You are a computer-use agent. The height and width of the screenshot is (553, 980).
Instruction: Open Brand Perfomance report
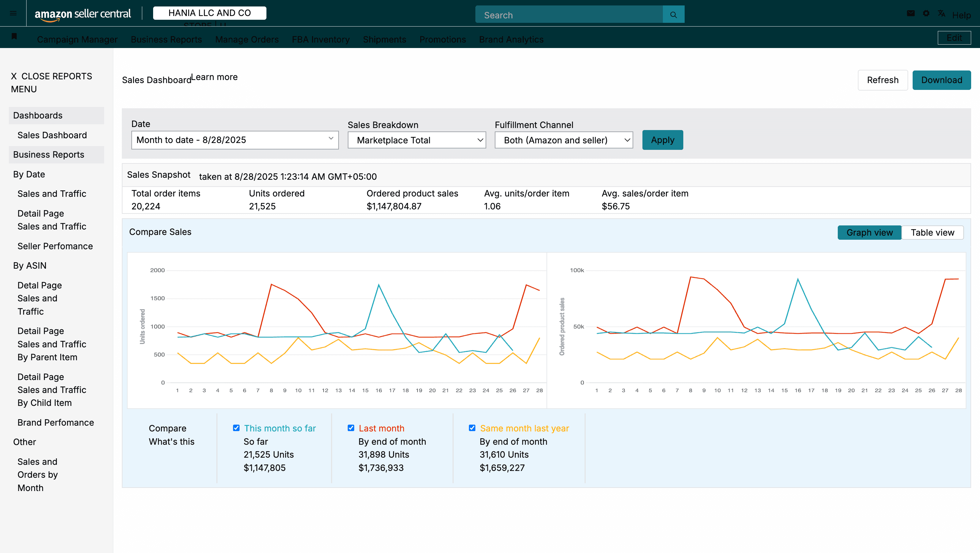[x=55, y=423]
